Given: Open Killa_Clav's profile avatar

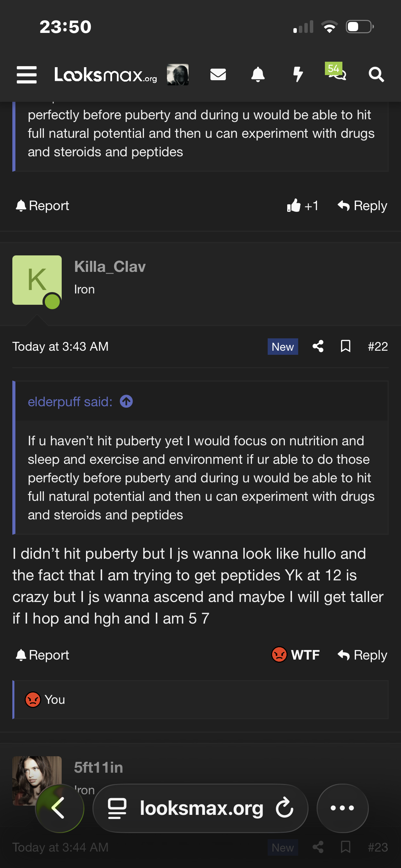Looking at the screenshot, I should (x=37, y=280).
